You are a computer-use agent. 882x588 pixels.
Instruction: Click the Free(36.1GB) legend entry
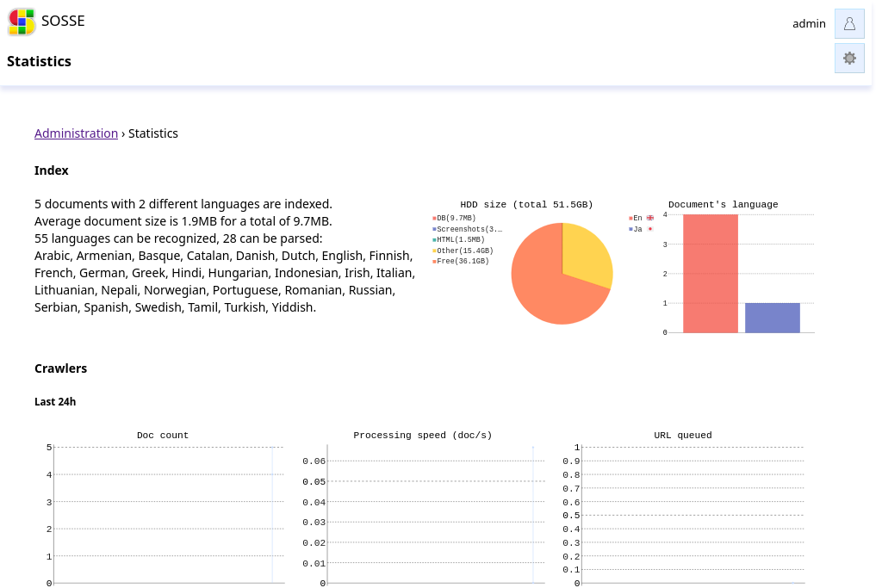coord(460,262)
